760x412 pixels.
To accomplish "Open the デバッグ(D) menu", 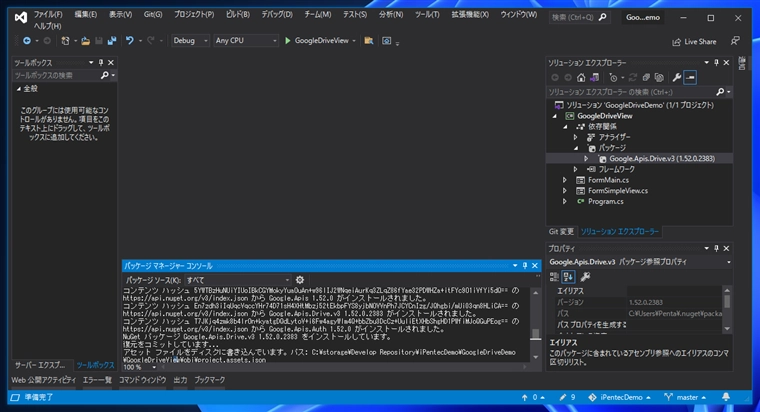I will click(x=277, y=15).
